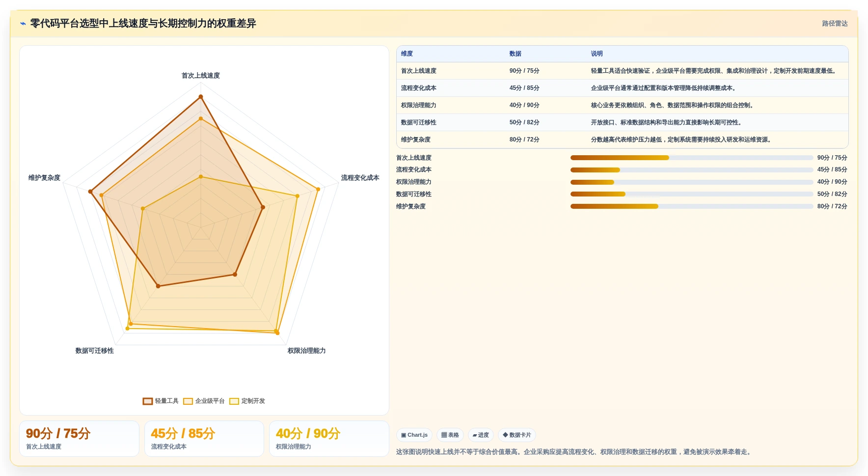The width and height of the screenshot is (868, 476).
Task: Click the lightning icon beside the dashboard title
Action: [x=23, y=24]
